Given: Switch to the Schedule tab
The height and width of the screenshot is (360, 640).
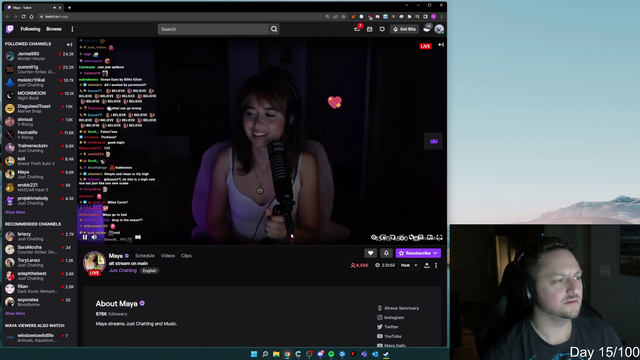Looking at the screenshot, I should (145, 256).
